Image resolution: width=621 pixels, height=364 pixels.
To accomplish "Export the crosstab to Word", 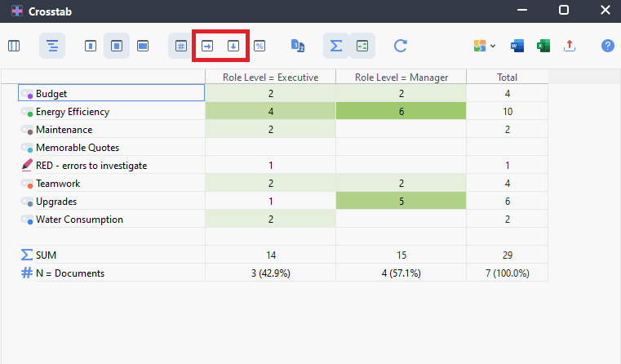I will 517,46.
